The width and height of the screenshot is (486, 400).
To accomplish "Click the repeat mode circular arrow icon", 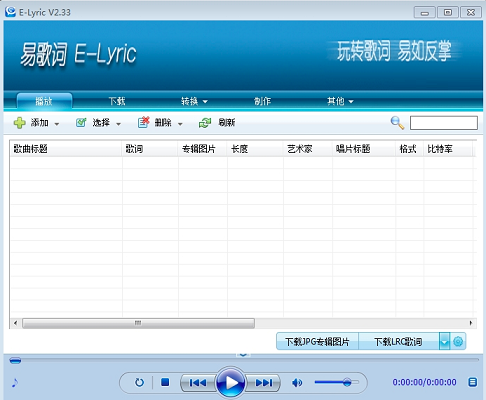I will (x=139, y=382).
